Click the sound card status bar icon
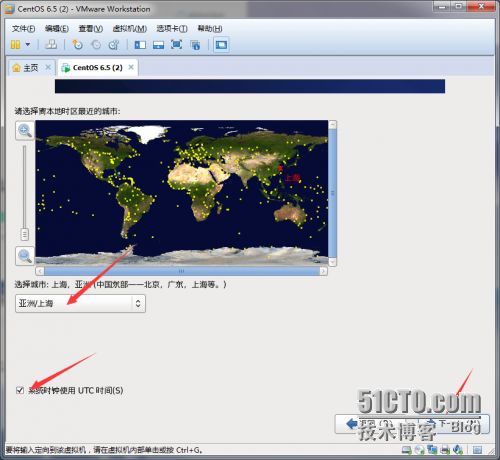The width and height of the screenshot is (500, 460). [x=458, y=450]
